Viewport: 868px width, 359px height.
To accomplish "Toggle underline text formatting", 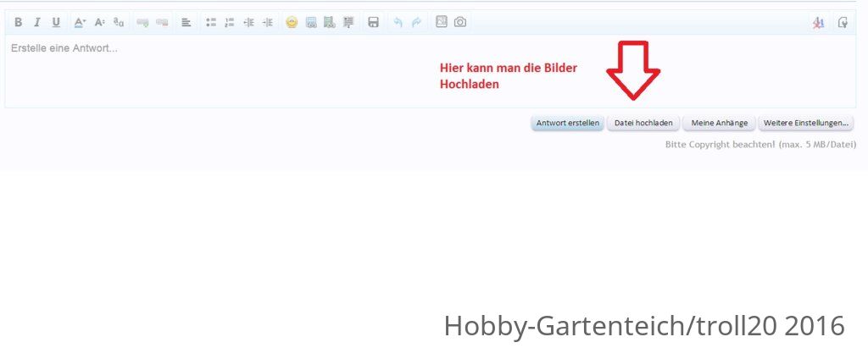I will 56,23.
